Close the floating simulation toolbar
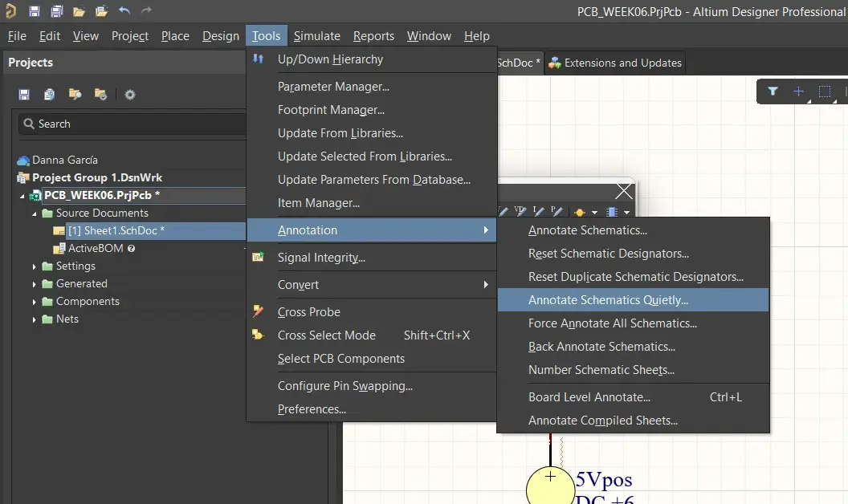848x504 pixels. [x=624, y=191]
